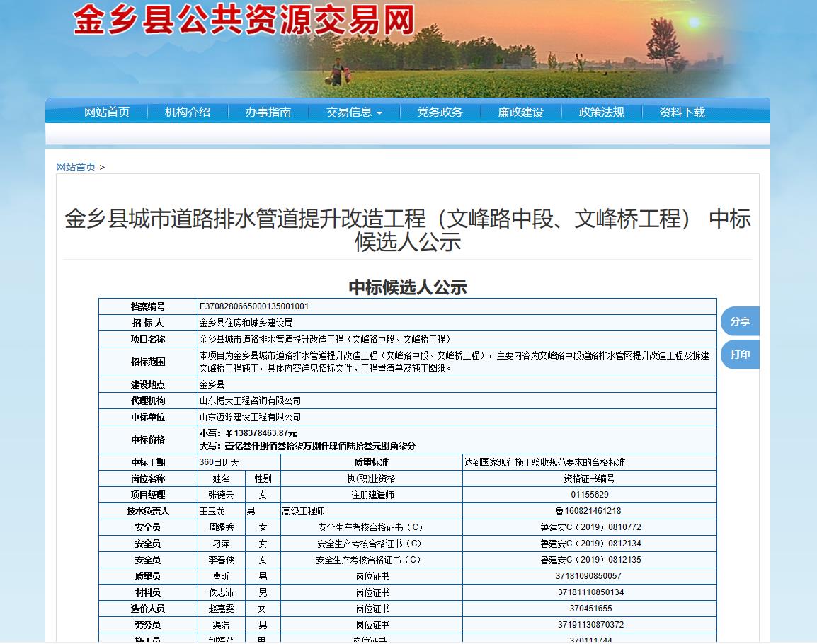
Task: Select certificate 鲁建安C（2019）0810772
Action: [x=590, y=527]
